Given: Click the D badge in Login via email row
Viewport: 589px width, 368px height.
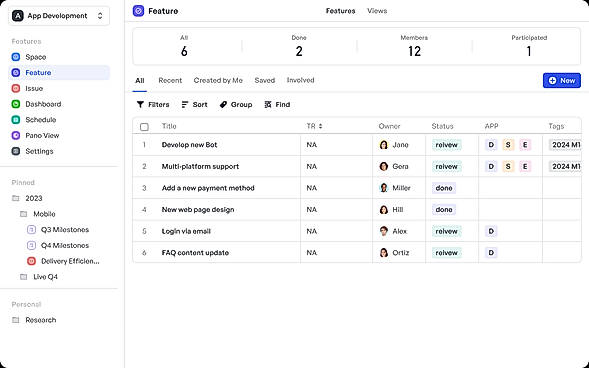Looking at the screenshot, I should tap(491, 231).
